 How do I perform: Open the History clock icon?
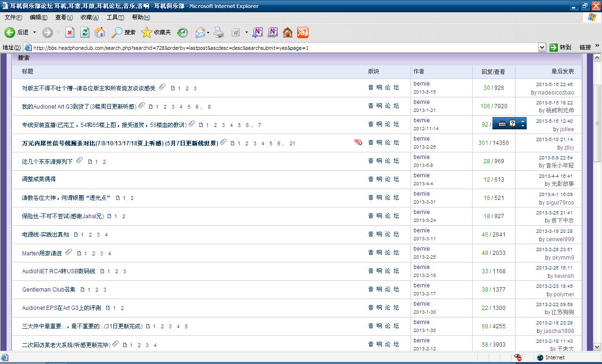(182, 32)
